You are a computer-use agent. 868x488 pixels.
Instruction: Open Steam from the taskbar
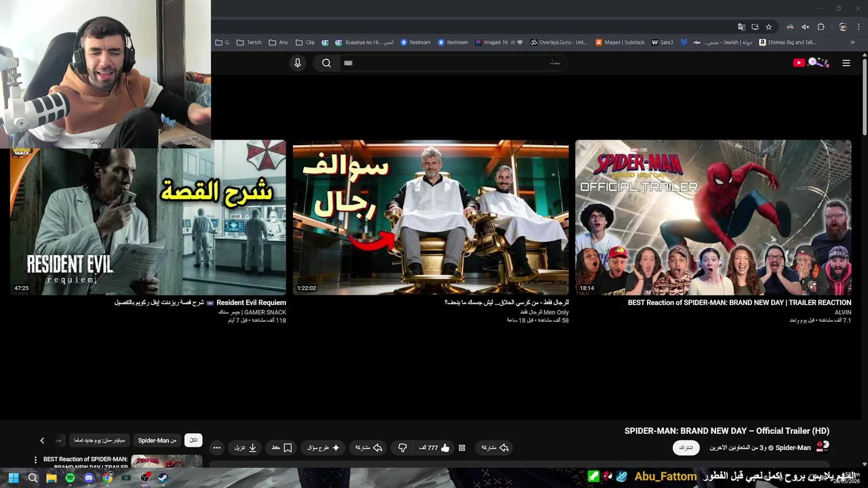tap(163, 478)
